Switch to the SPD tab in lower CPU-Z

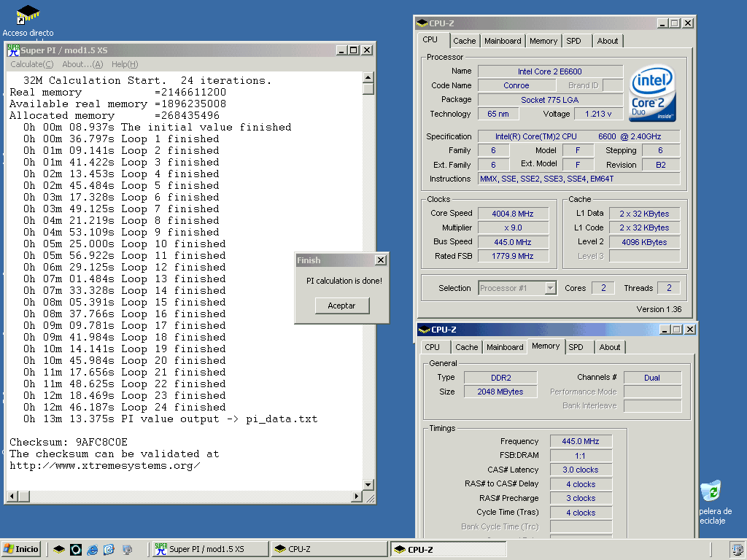point(576,347)
